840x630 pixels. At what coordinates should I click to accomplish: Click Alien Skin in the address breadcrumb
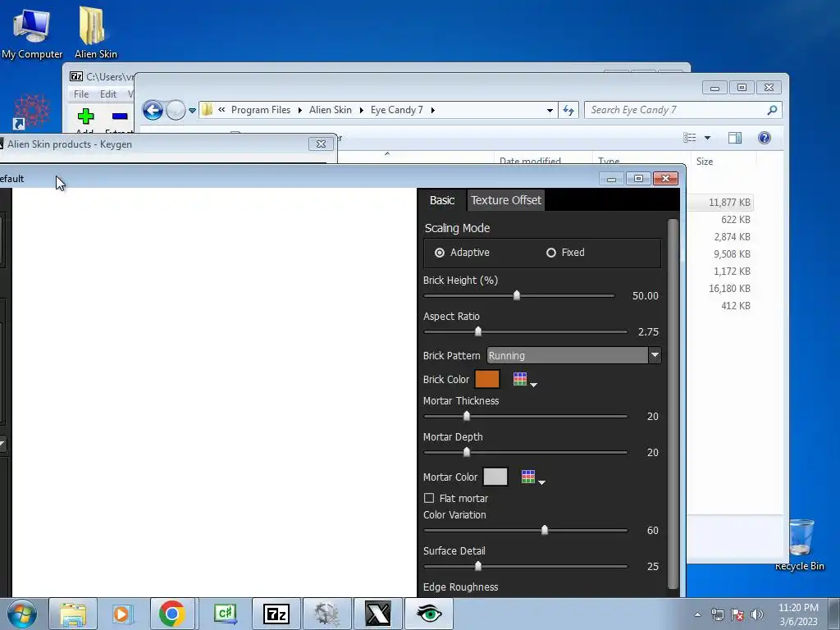click(330, 110)
